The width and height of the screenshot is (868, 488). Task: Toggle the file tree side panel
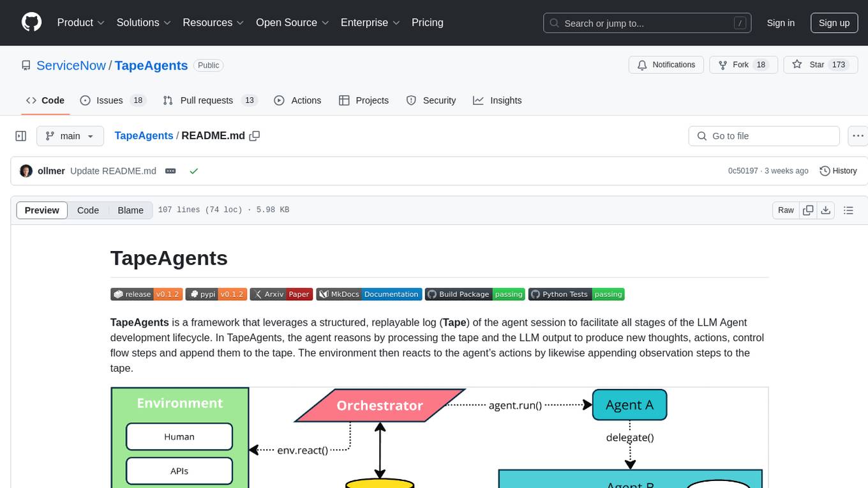pyautogui.click(x=21, y=136)
